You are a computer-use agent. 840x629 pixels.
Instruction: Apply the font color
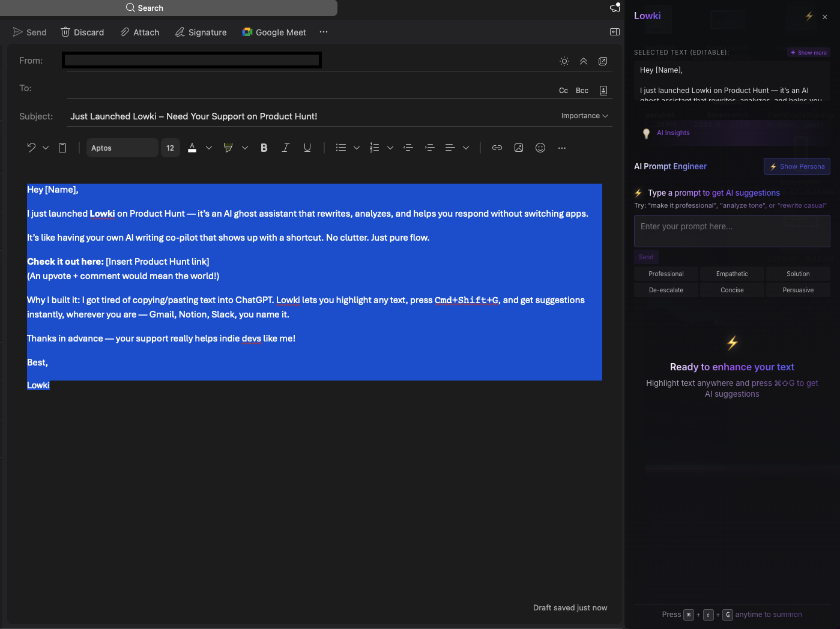click(x=192, y=148)
